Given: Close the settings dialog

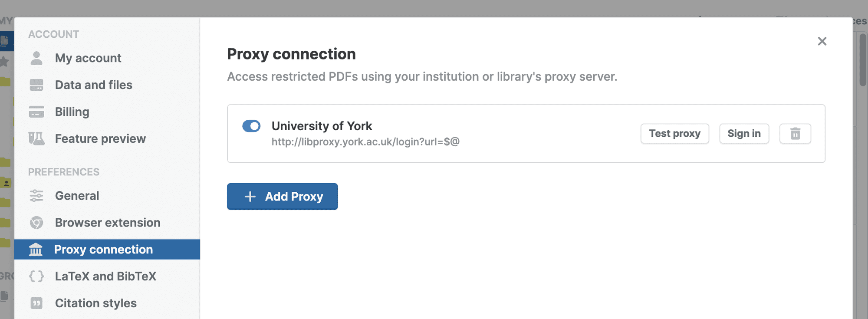Looking at the screenshot, I should [x=822, y=41].
